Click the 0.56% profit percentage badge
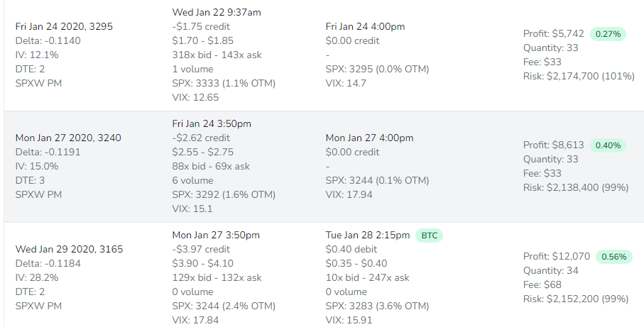Screen dimensions: 644x327 (612, 257)
